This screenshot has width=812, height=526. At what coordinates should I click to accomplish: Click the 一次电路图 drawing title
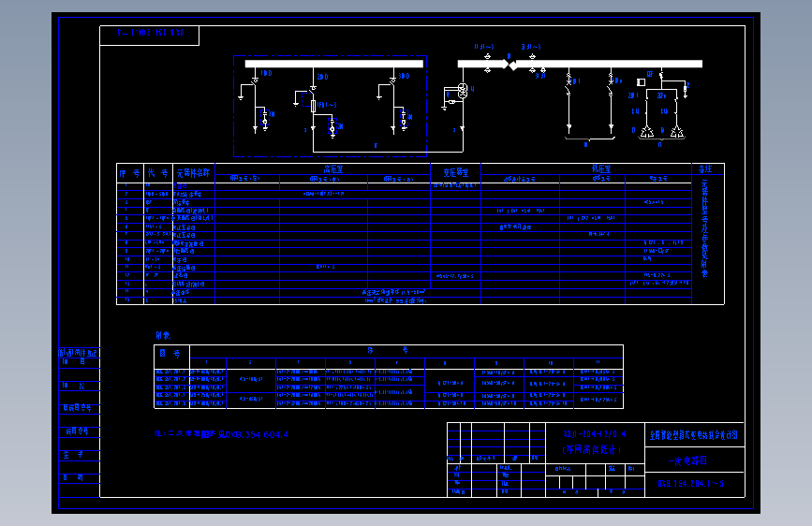pyautogui.click(x=687, y=460)
